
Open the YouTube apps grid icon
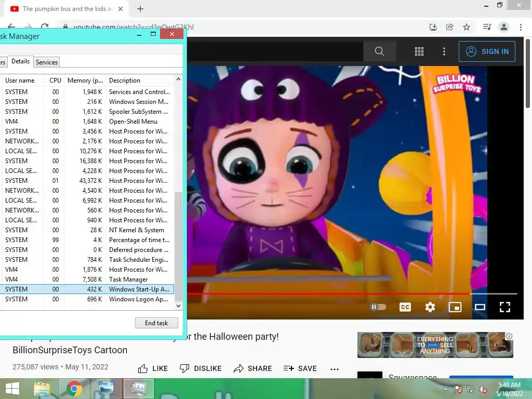(x=419, y=51)
